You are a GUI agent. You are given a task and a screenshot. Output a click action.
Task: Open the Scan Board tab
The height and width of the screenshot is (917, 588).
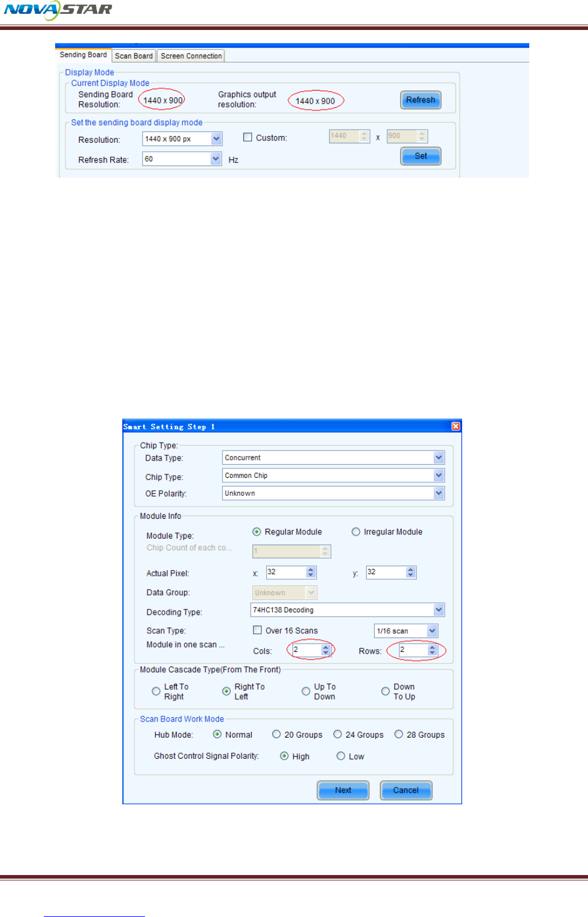134,56
